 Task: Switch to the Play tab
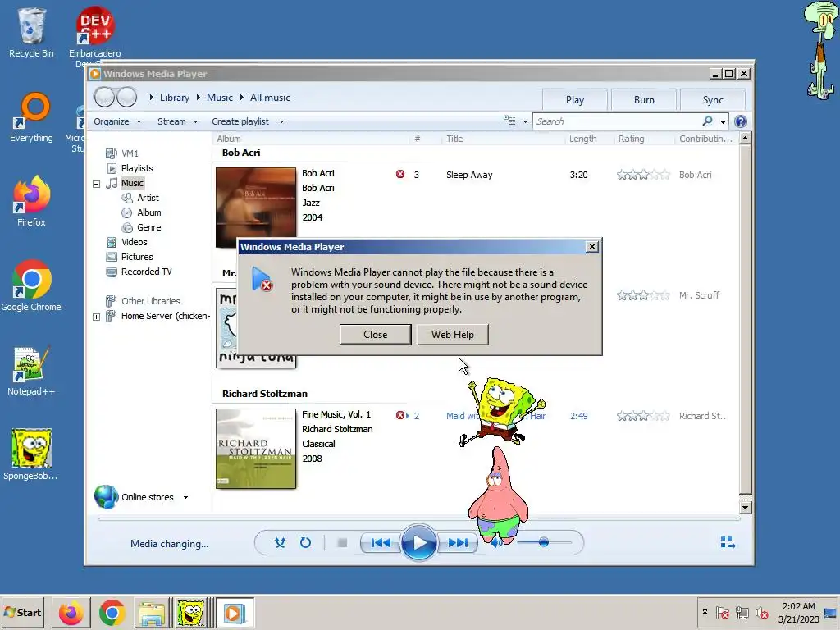tap(575, 99)
